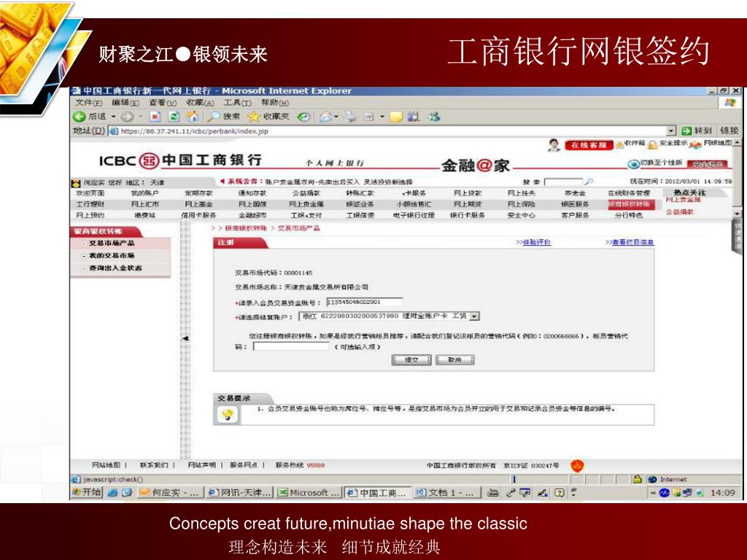Click the site 搜索 text box
The width and height of the screenshot is (747, 560).
point(564,182)
